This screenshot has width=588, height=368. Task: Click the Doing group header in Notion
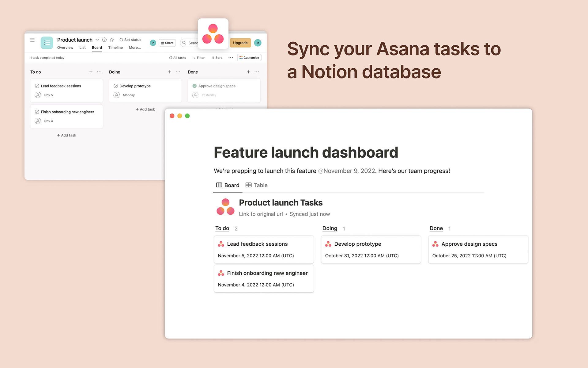point(330,228)
